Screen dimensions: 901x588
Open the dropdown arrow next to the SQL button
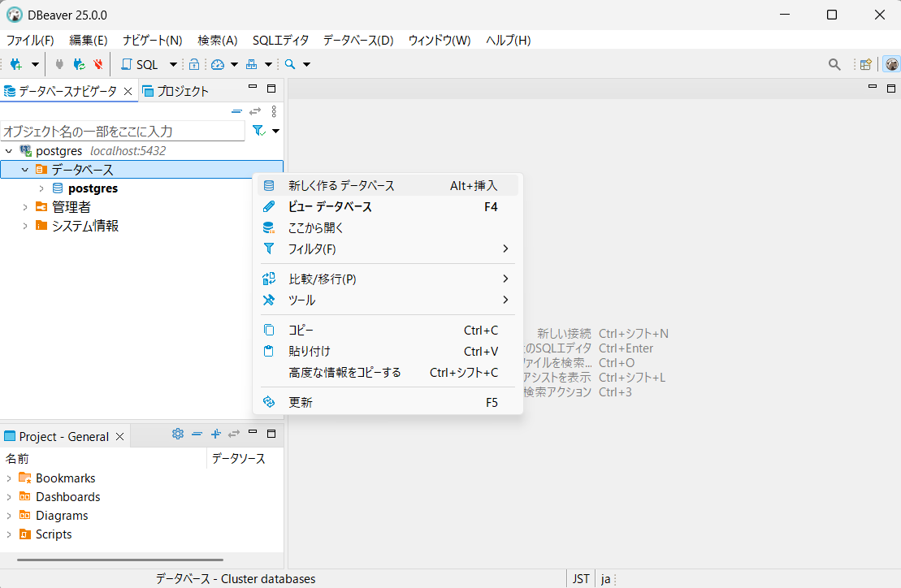pos(173,64)
